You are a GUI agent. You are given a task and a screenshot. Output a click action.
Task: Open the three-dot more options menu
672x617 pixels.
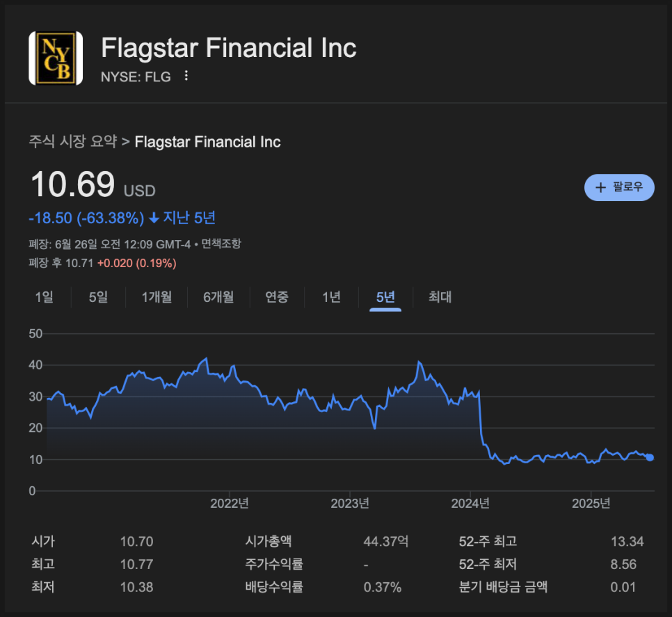(186, 76)
